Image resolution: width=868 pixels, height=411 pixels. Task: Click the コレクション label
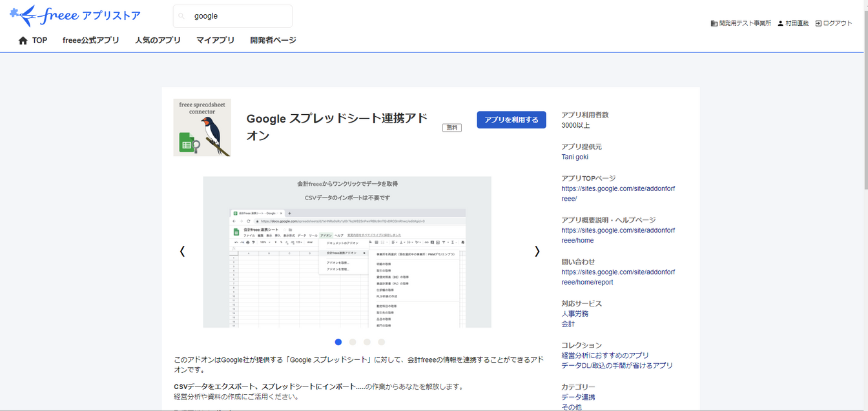point(582,345)
